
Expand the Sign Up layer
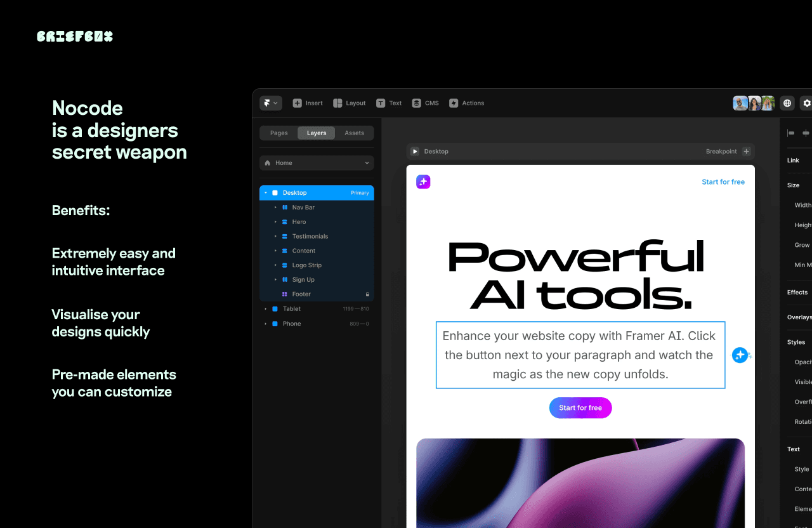pos(275,280)
